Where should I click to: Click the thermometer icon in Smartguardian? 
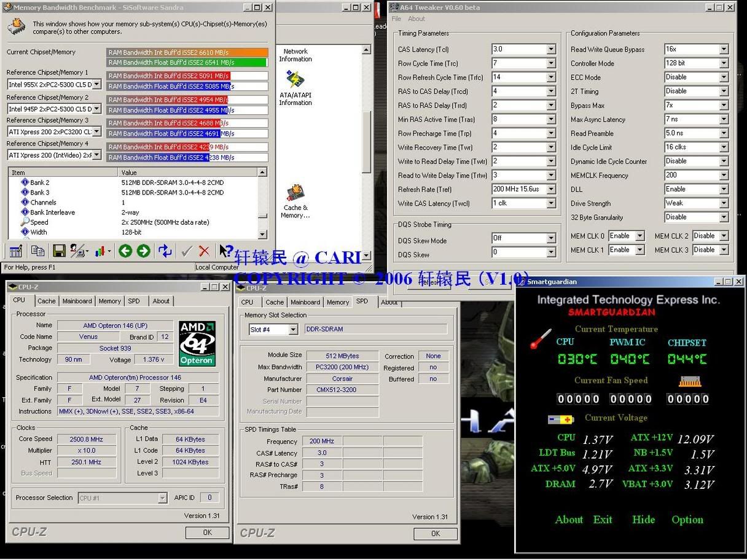click(x=541, y=338)
